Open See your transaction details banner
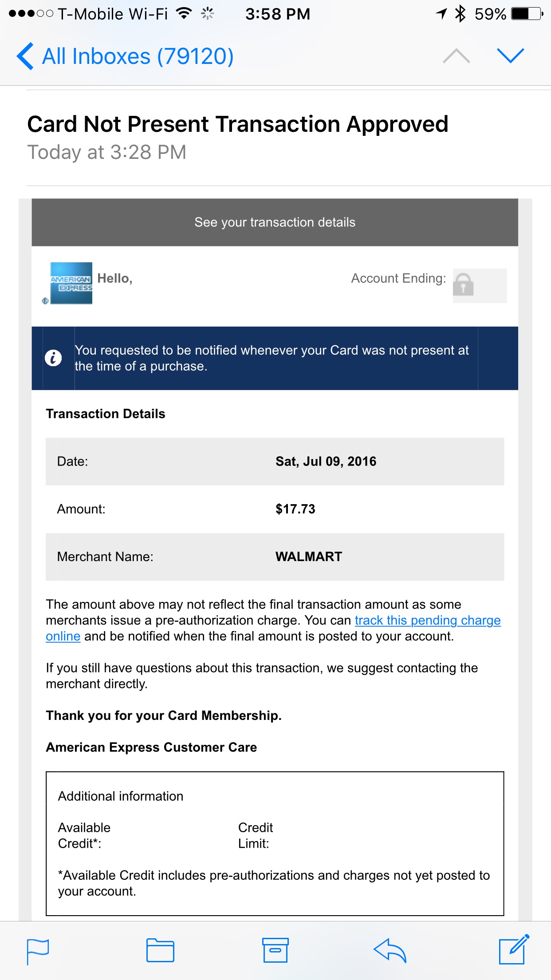551x980 pixels. 275,222
